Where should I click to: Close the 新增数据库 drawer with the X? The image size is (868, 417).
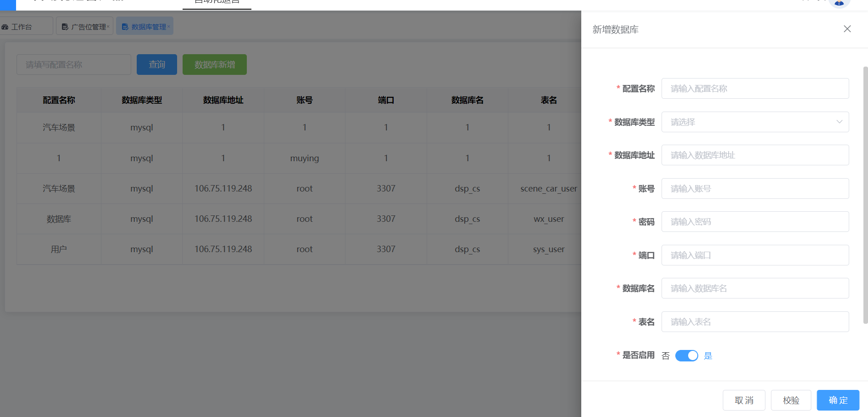click(847, 29)
